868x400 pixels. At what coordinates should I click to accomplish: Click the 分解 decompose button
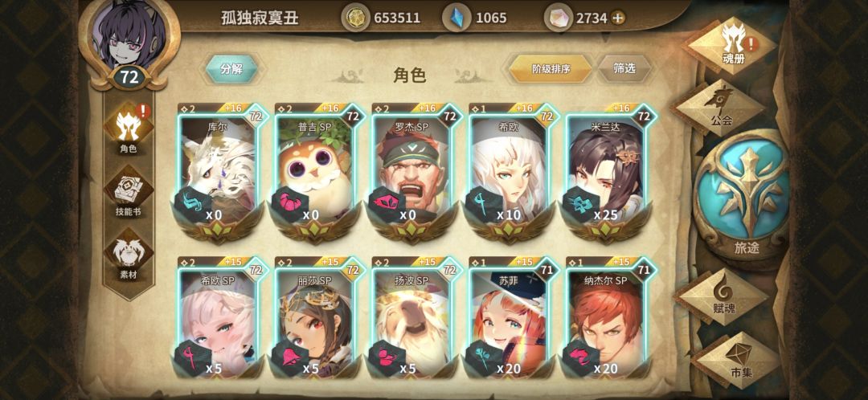[231, 69]
